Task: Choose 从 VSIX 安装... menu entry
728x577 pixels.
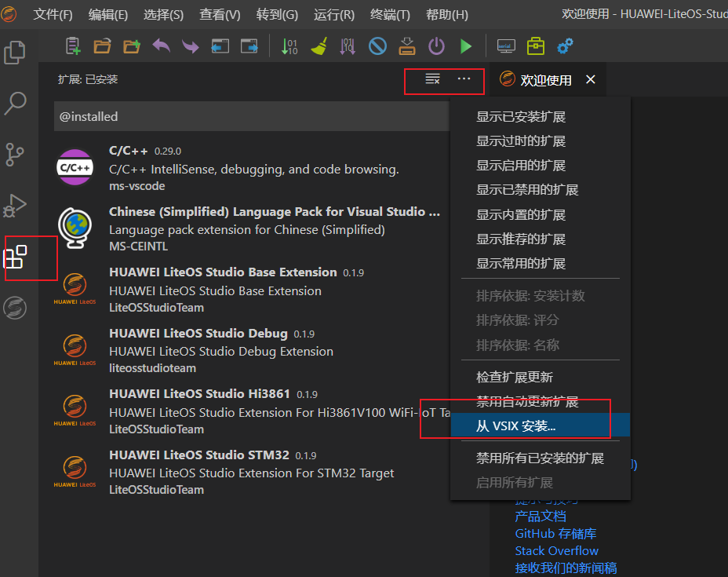Action: [x=541, y=425]
